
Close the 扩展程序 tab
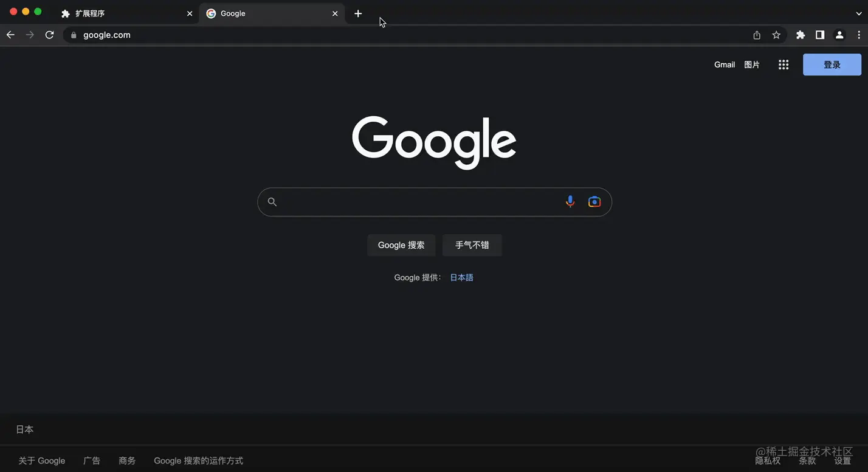pyautogui.click(x=190, y=13)
